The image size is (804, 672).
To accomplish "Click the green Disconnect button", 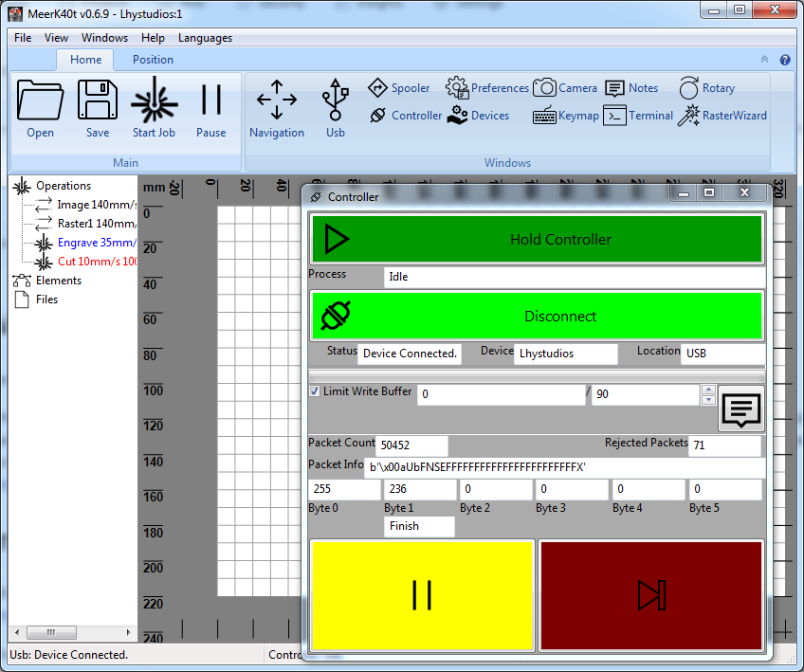I will tap(537, 317).
